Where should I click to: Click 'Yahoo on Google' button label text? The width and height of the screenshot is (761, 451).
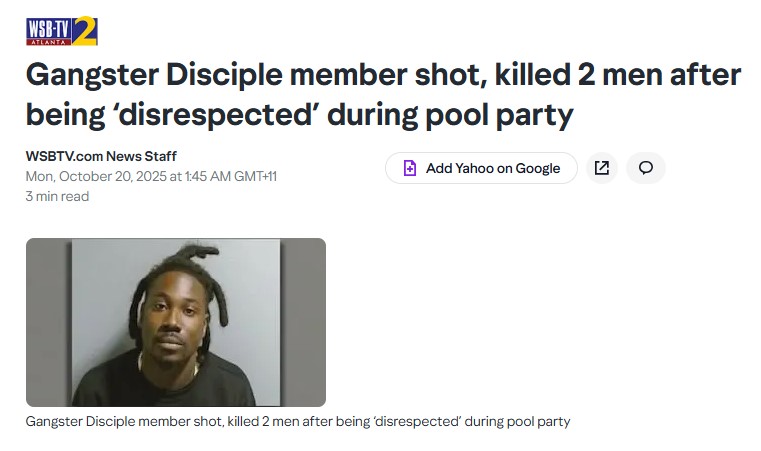pos(508,168)
